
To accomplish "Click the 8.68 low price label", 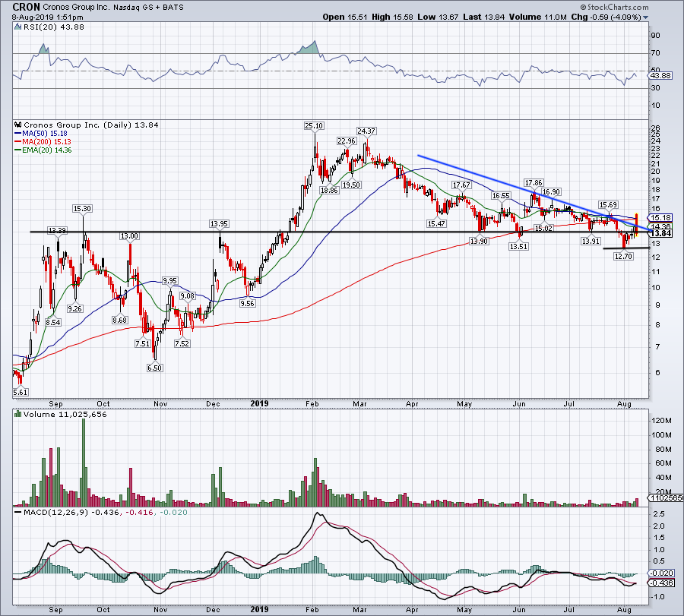I will [119, 320].
